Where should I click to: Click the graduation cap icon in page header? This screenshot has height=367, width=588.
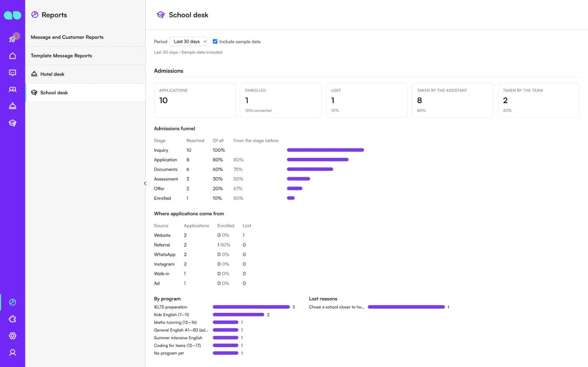pyautogui.click(x=160, y=15)
